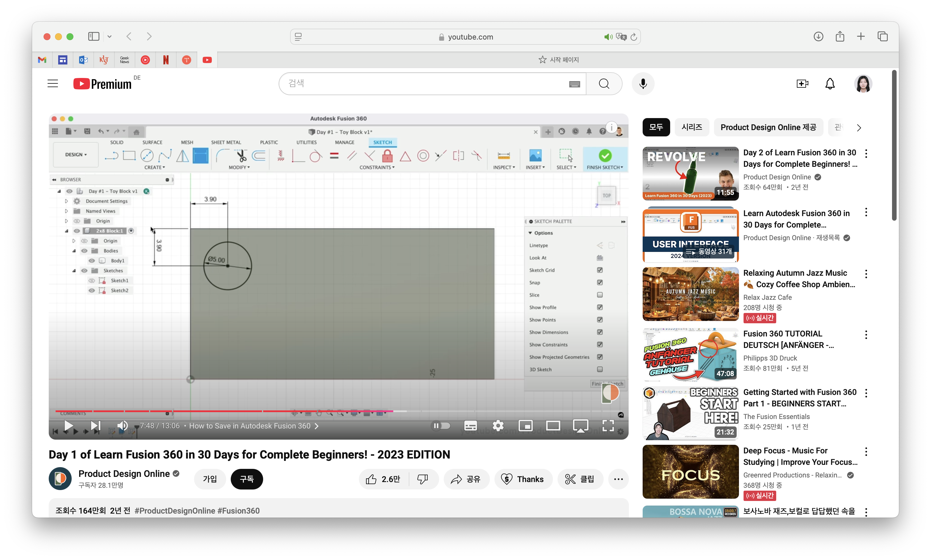Mute the video volume
931x560 pixels.
pos(122,426)
